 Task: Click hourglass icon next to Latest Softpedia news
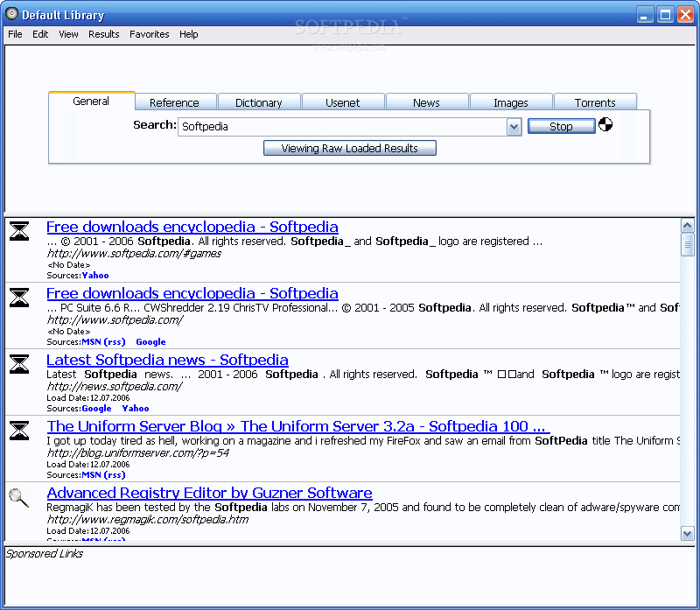click(19, 364)
